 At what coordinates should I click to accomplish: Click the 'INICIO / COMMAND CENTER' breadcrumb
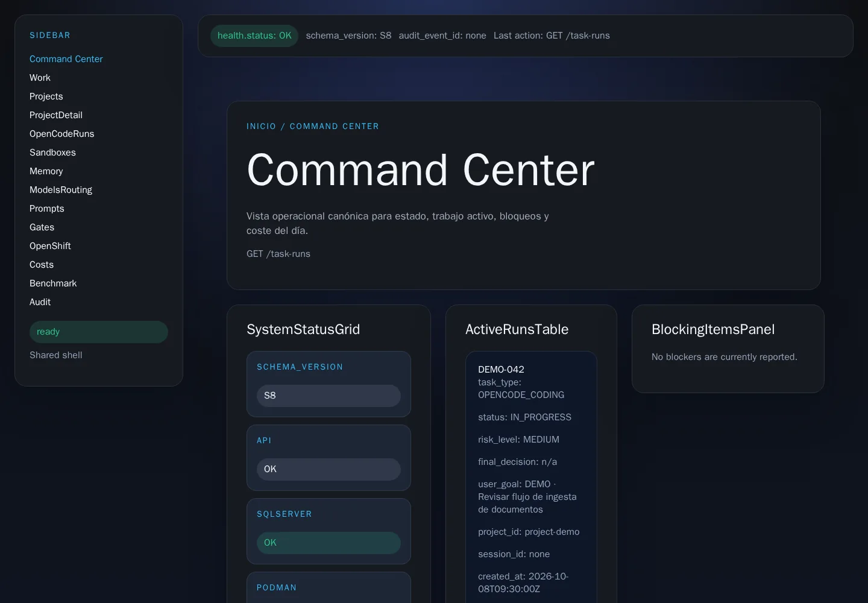pyautogui.click(x=313, y=126)
